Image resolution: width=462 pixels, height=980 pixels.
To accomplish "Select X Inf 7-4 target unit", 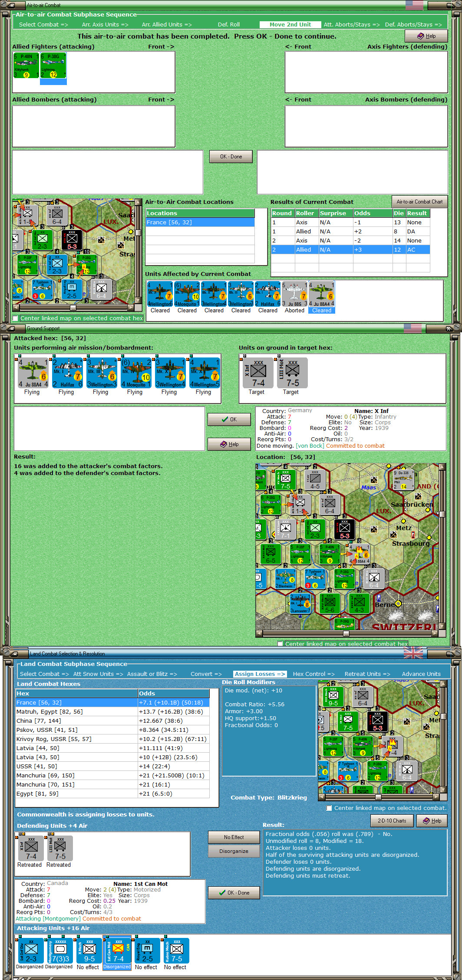I will point(258,373).
